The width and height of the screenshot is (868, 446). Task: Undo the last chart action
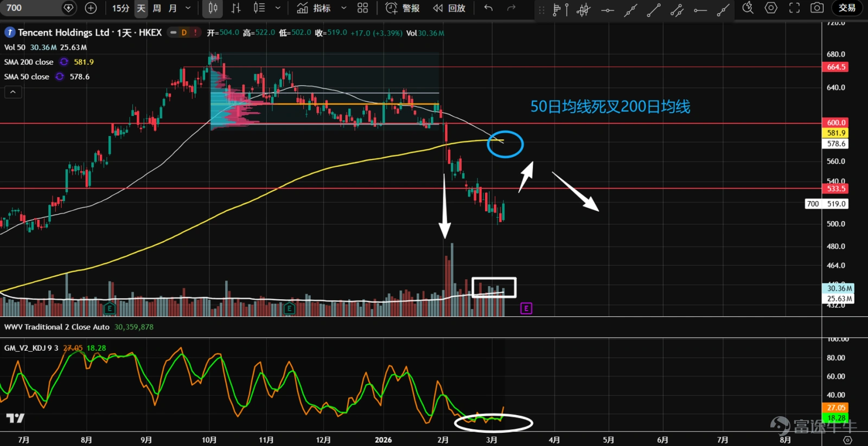tap(488, 8)
